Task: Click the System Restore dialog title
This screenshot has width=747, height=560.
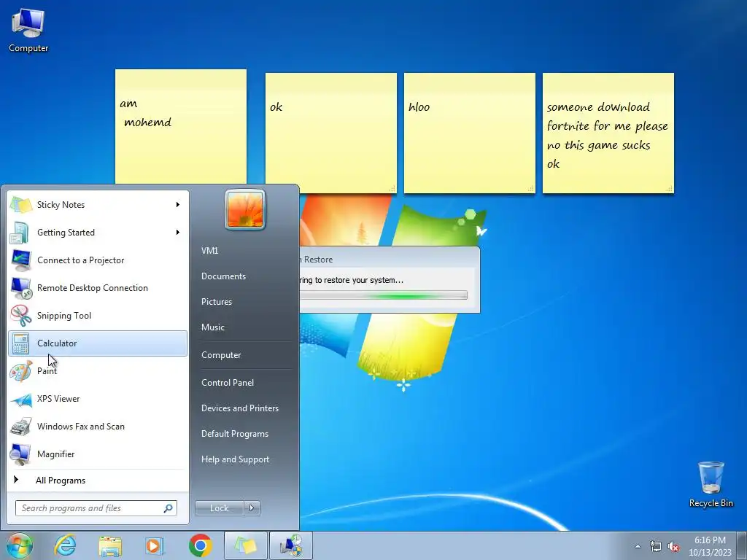Action: tap(316, 260)
